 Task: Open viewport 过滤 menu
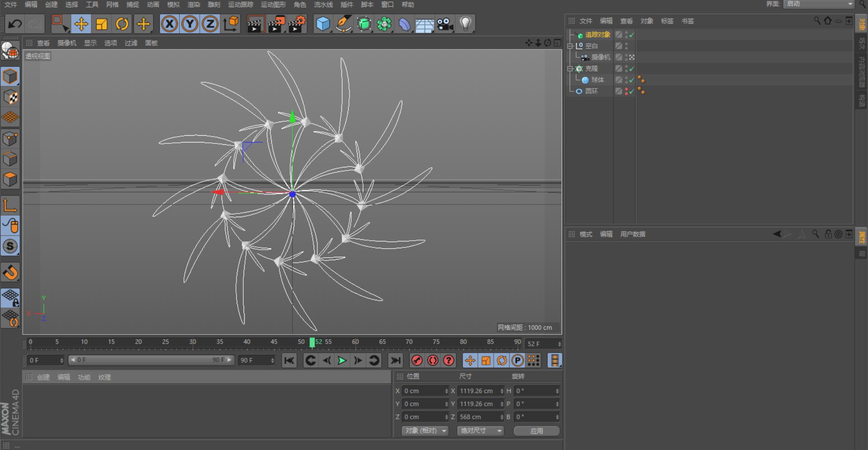(x=131, y=43)
